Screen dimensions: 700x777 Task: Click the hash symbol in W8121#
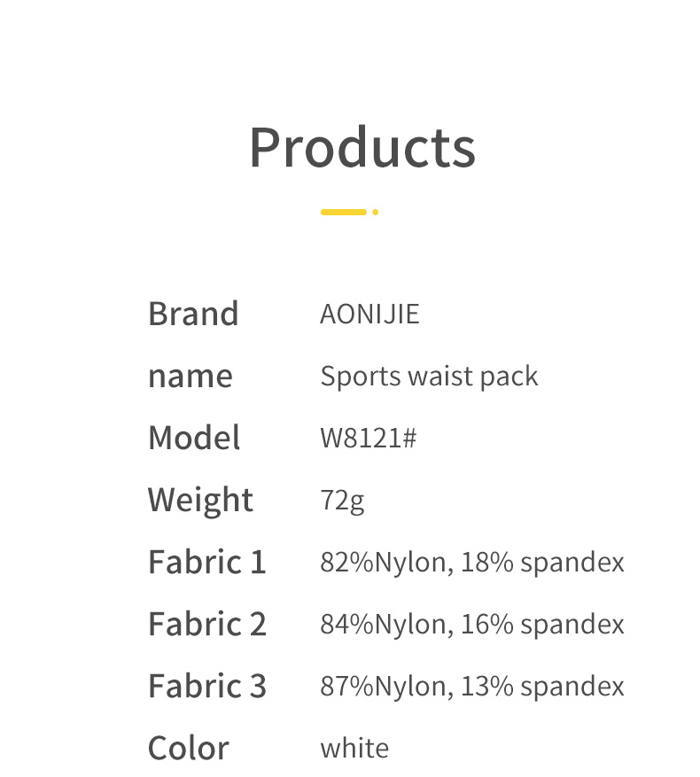point(409,439)
